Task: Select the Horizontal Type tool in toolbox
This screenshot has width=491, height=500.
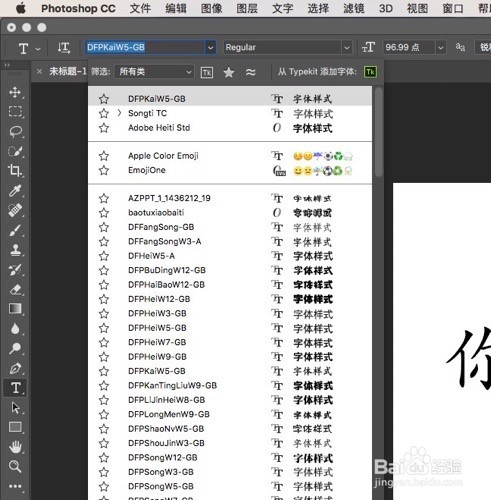Action: coord(15,388)
